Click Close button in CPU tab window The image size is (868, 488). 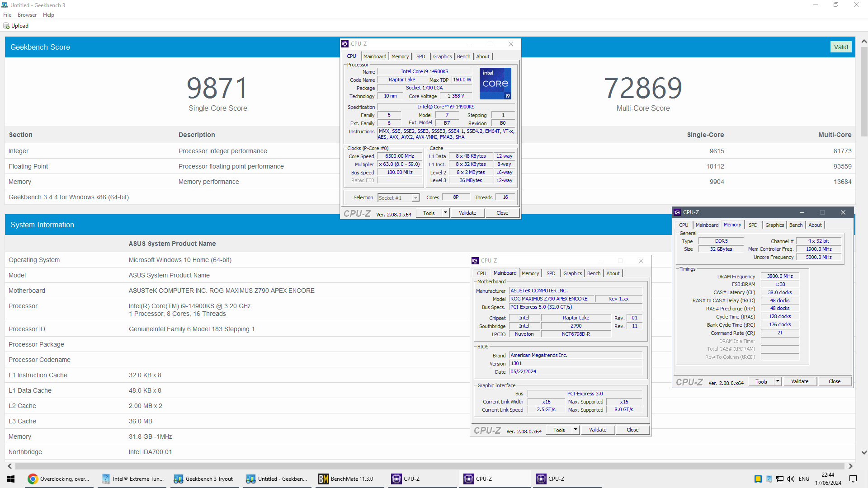[x=502, y=213]
